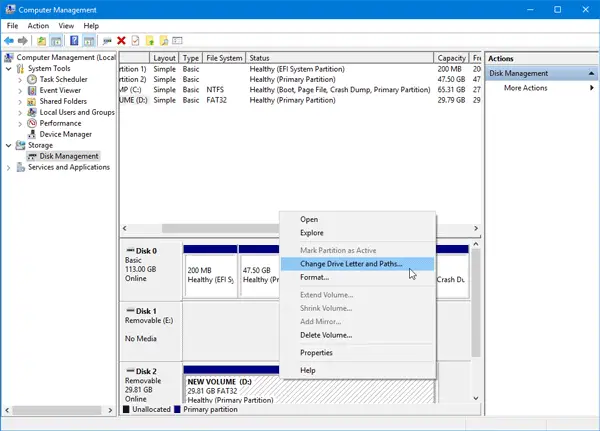Viewport: 600px width, 431px height.
Task: Open the Action menu
Action: 38,26
